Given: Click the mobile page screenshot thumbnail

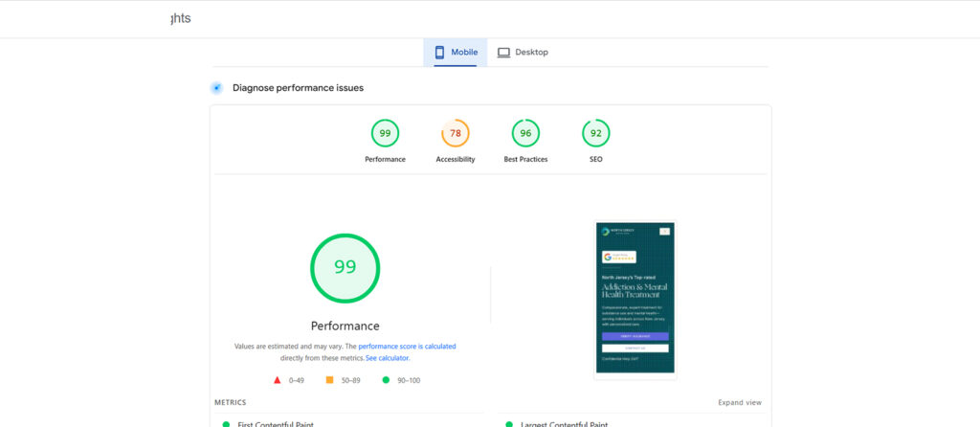Looking at the screenshot, I should [635, 300].
